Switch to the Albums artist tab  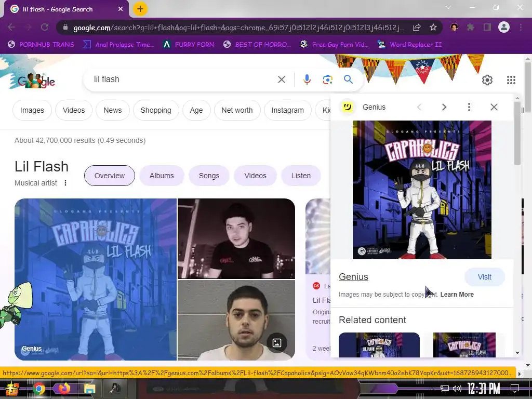point(162,176)
